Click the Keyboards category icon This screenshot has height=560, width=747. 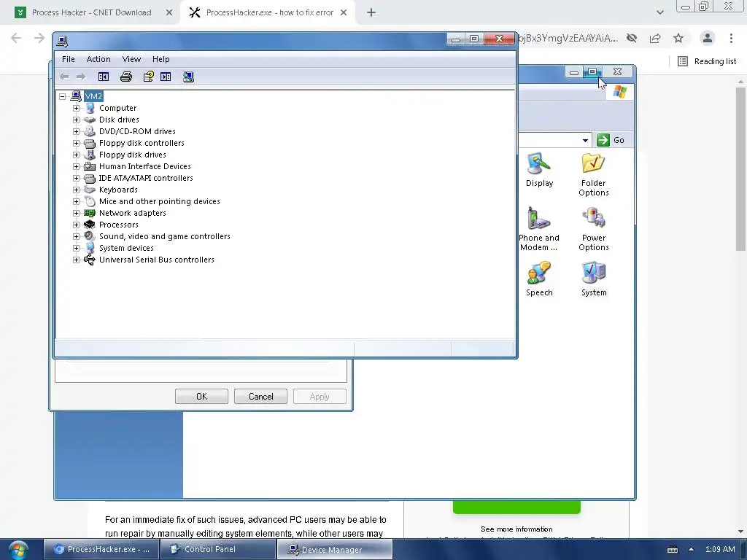(90, 190)
